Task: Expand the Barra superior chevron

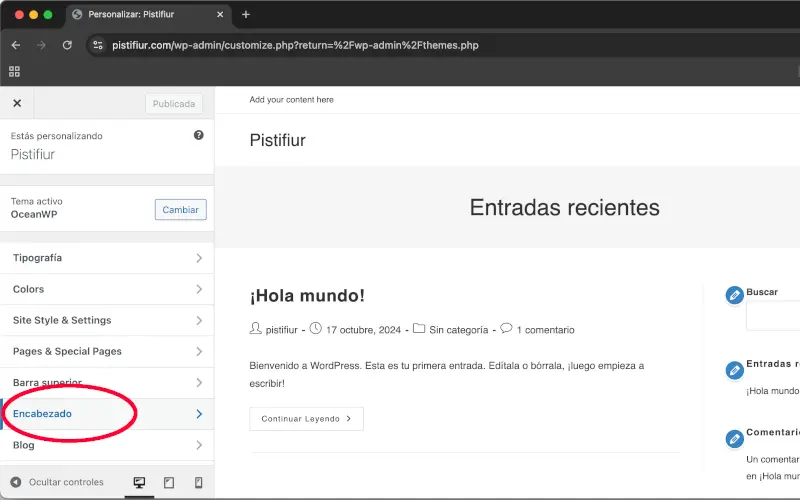Action: (199, 383)
